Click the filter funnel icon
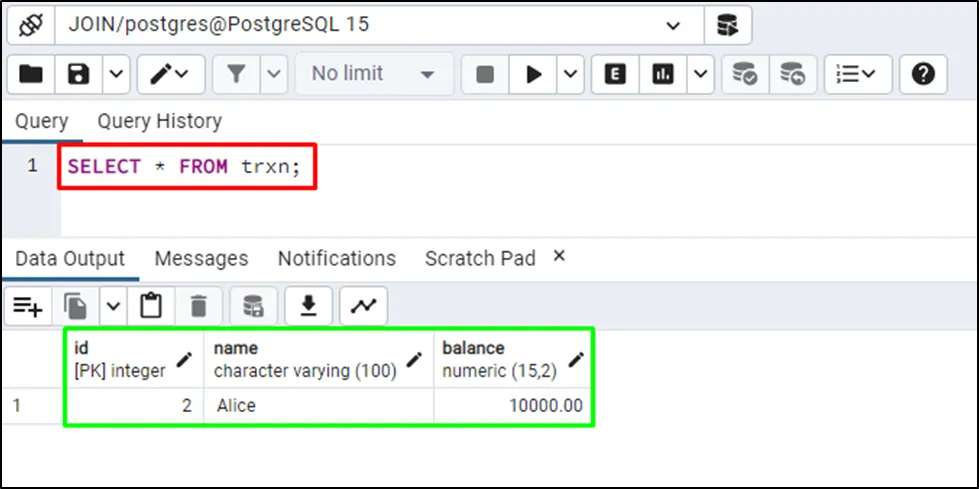This screenshot has height=489, width=979. pyautogui.click(x=236, y=74)
